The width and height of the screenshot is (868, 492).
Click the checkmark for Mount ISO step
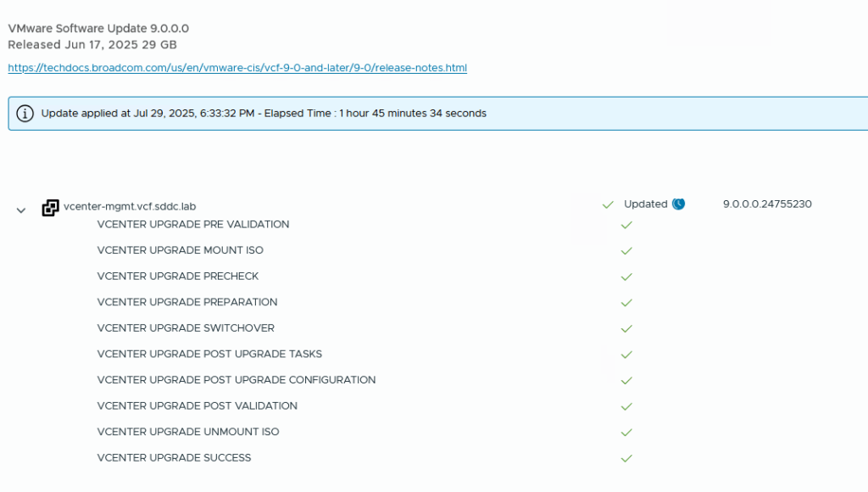626,251
